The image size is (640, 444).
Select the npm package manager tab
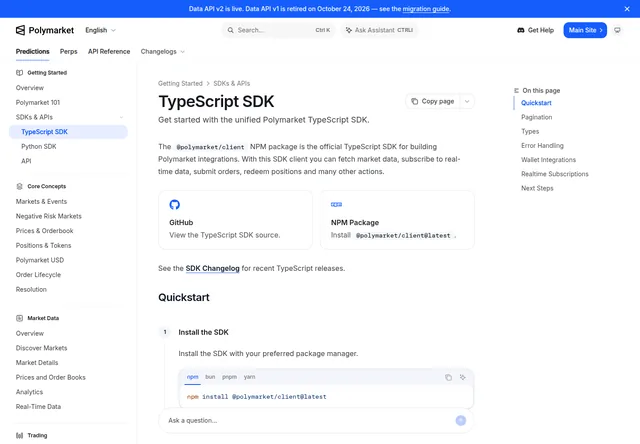pos(192,377)
